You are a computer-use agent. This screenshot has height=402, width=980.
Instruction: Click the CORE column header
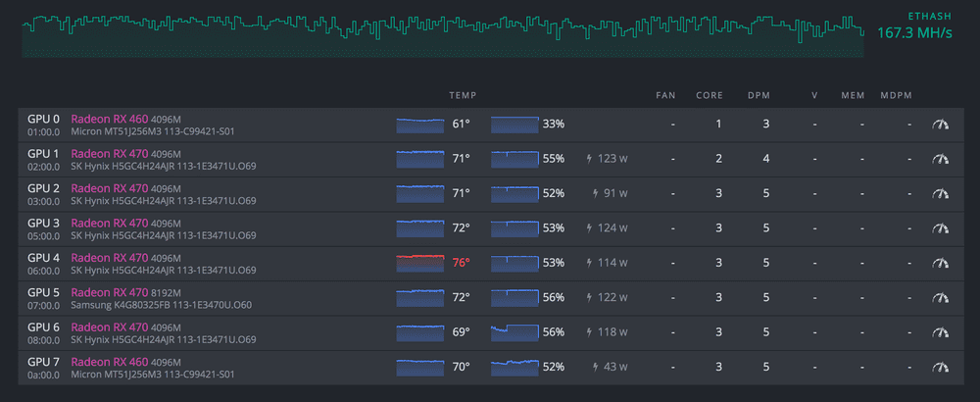tap(710, 96)
